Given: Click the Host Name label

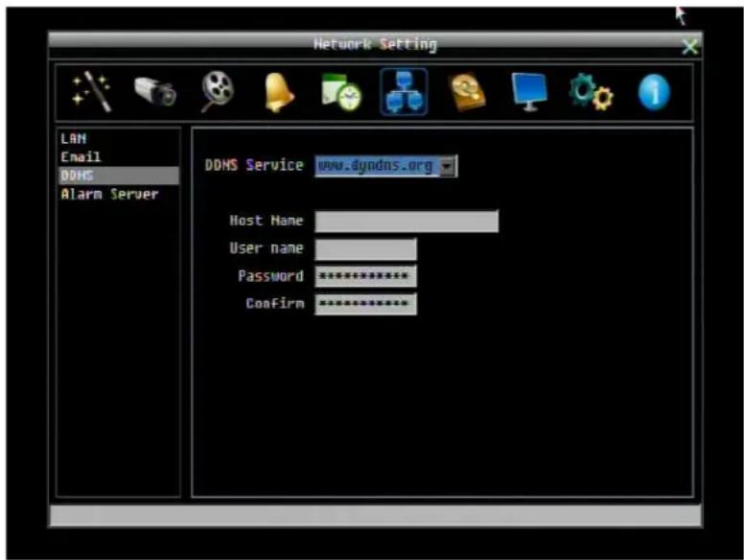Looking at the screenshot, I should tap(267, 221).
